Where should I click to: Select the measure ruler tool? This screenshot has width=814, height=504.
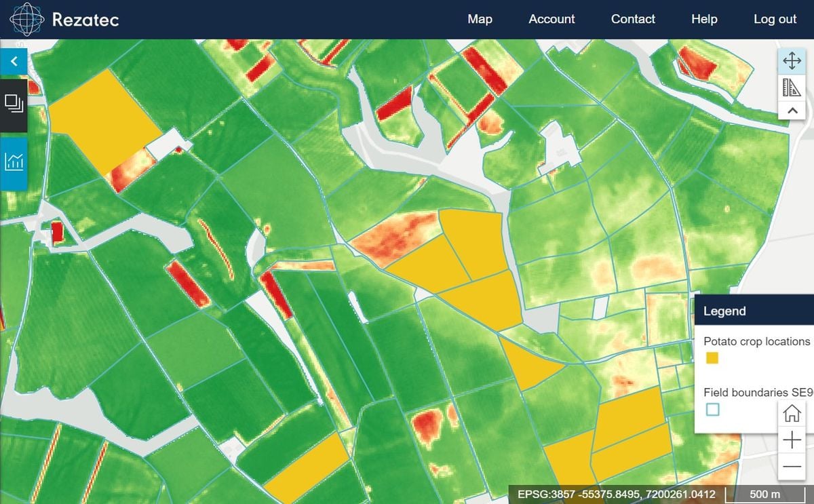(792, 87)
